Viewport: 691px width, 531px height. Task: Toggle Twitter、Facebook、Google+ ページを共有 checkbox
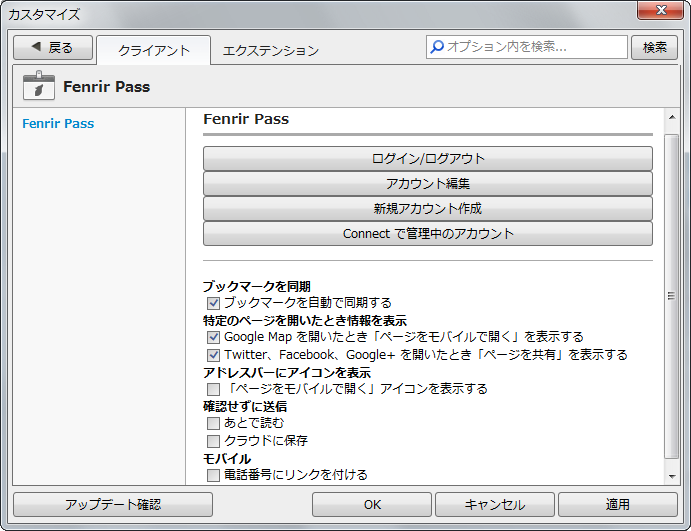[x=213, y=355]
